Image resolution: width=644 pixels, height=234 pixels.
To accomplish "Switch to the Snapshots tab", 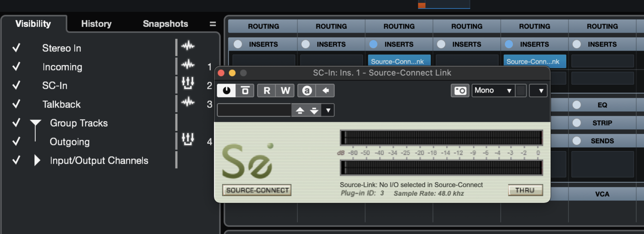I will coord(165,24).
